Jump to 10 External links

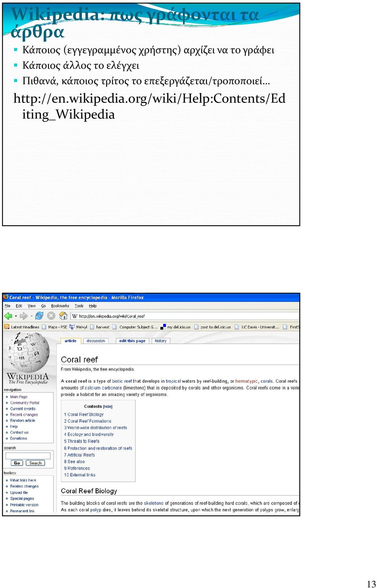point(80,475)
